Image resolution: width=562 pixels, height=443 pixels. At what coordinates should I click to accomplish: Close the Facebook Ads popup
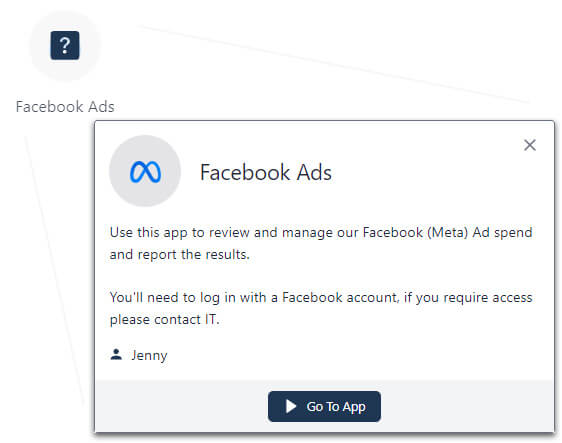530,145
